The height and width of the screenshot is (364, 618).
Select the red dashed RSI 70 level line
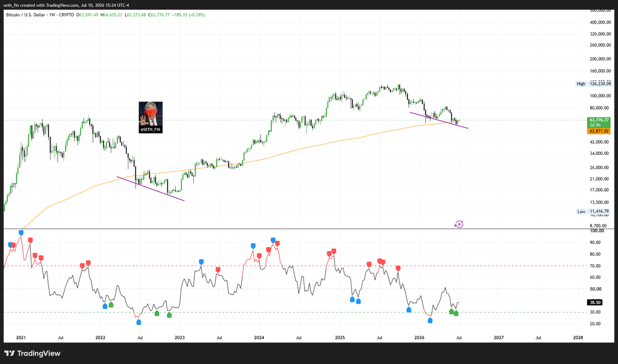pos(295,266)
